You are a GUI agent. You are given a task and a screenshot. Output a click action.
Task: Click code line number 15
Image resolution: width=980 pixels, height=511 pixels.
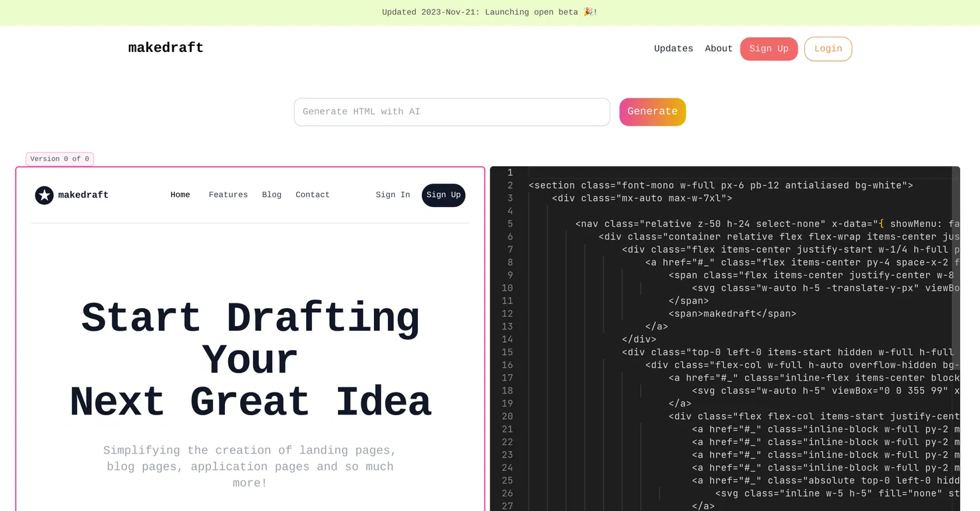(x=507, y=352)
